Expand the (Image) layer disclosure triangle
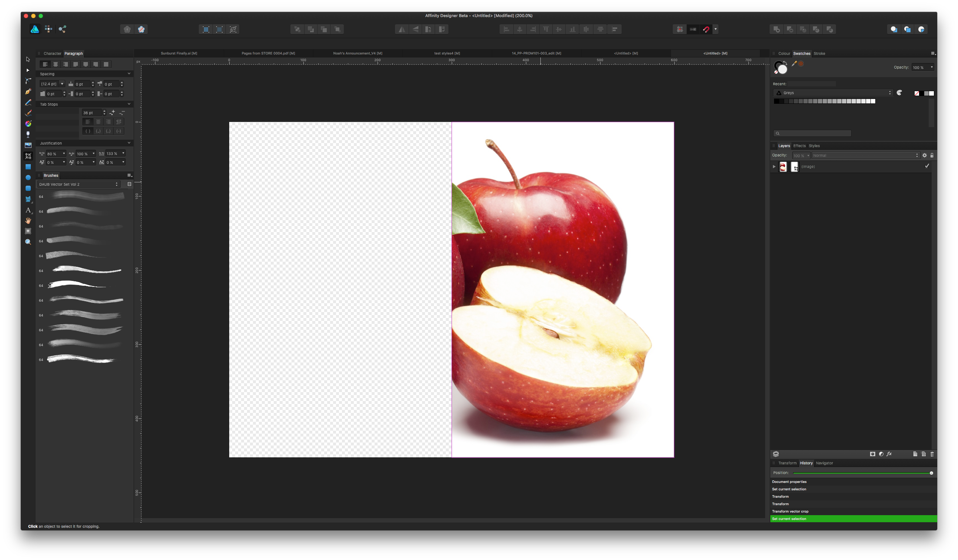This screenshot has width=958, height=560. [x=774, y=166]
